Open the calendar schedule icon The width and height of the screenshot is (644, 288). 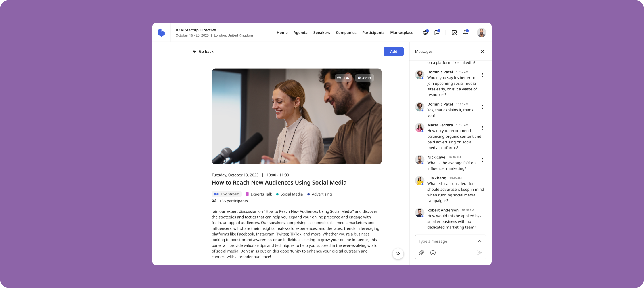coord(454,33)
